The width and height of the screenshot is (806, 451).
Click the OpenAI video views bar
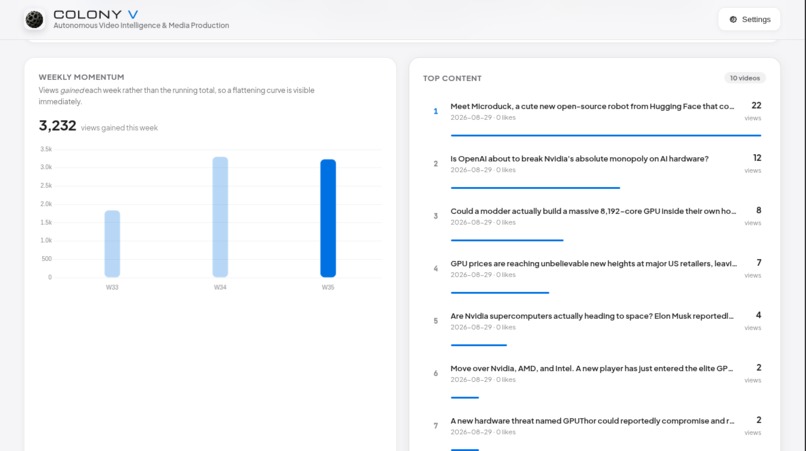pyautogui.click(x=535, y=188)
